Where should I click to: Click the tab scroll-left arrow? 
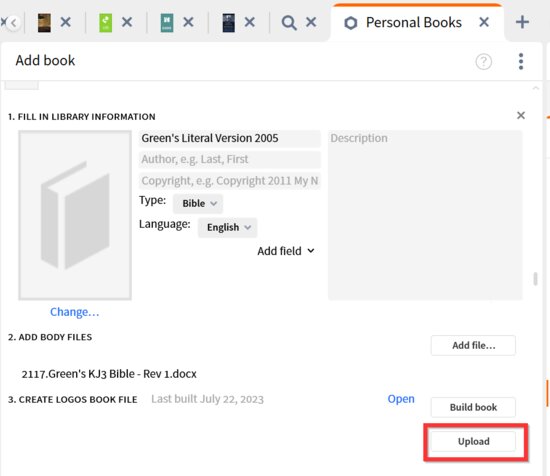[x=13, y=23]
